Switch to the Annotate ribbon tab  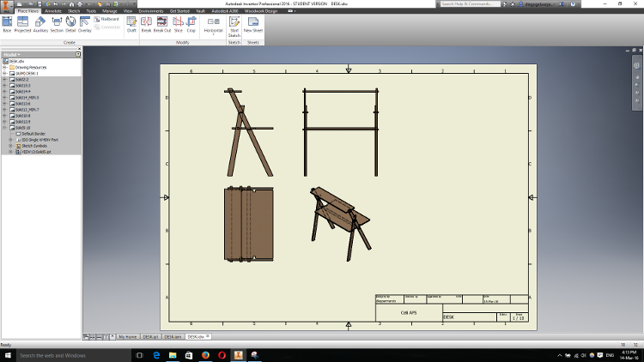point(53,11)
